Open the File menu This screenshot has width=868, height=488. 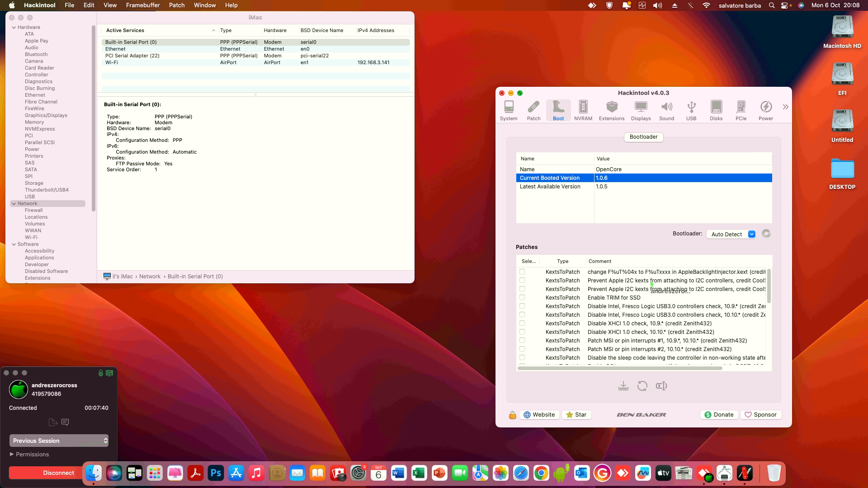69,5
